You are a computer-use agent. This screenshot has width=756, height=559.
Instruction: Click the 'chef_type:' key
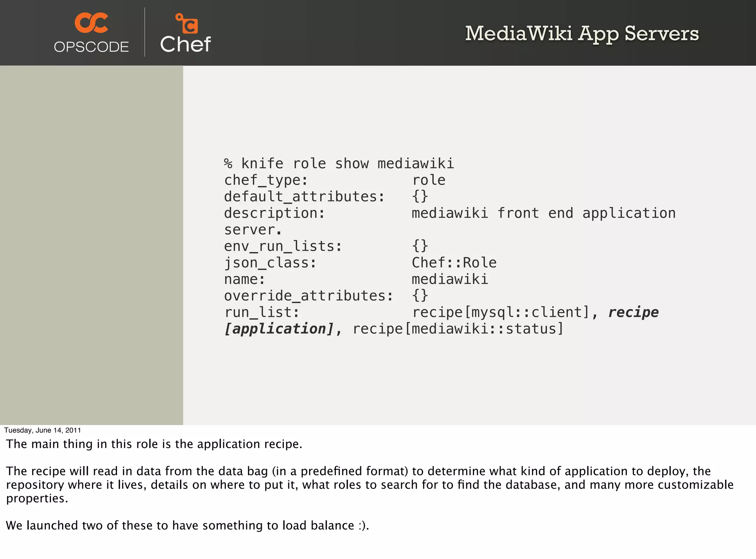pos(266,180)
